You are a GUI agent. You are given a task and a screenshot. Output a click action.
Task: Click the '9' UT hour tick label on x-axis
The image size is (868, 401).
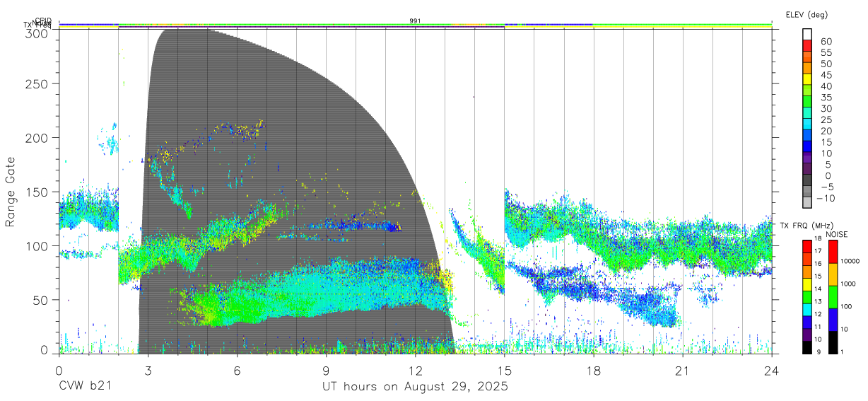(x=326, y=370)
